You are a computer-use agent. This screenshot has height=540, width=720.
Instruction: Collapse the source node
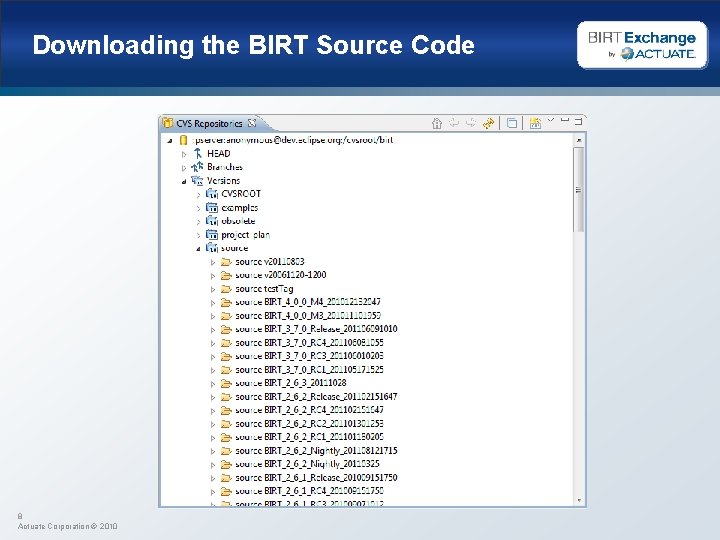pos(198,249)
